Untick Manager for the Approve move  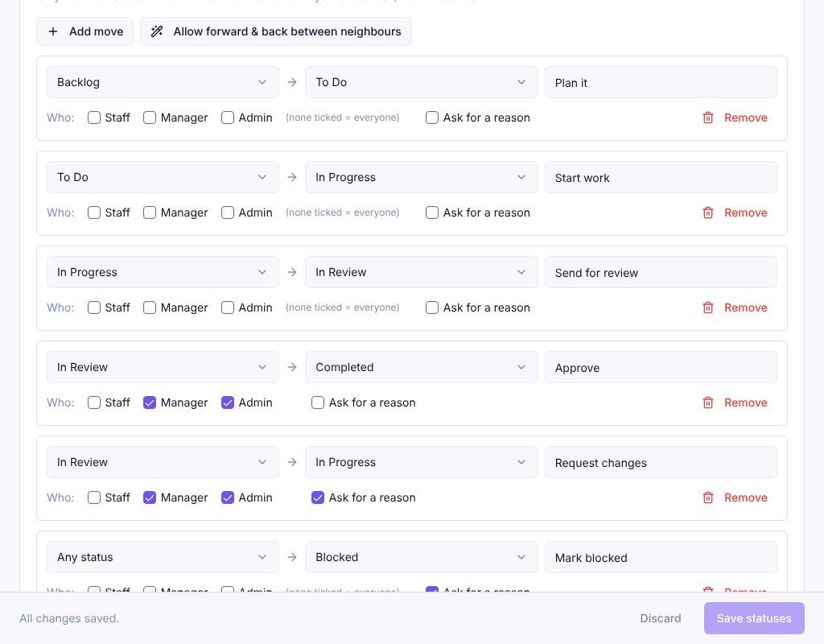(x=150, y=402)
